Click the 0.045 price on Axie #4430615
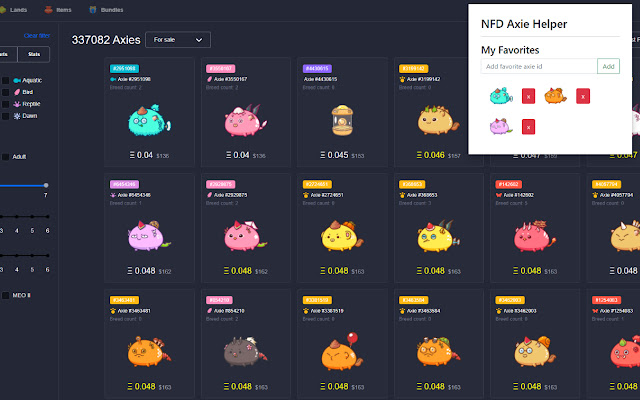 (x=334, y=155)
